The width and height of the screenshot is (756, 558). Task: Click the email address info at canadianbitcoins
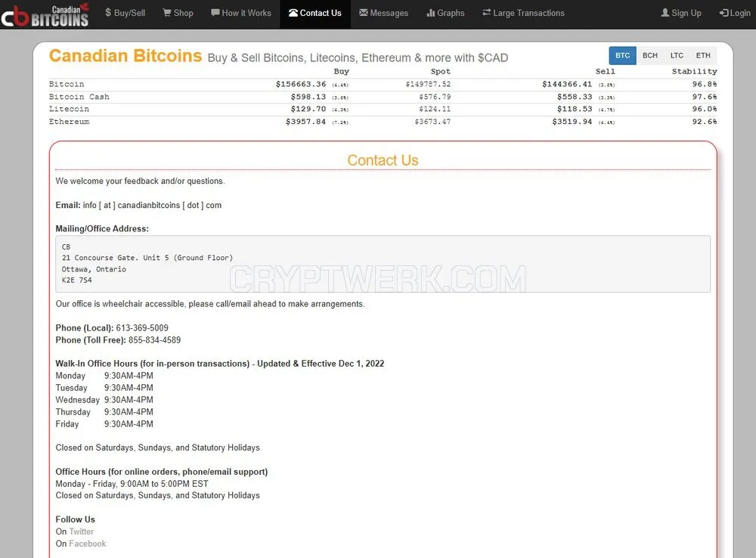(153, 205)
